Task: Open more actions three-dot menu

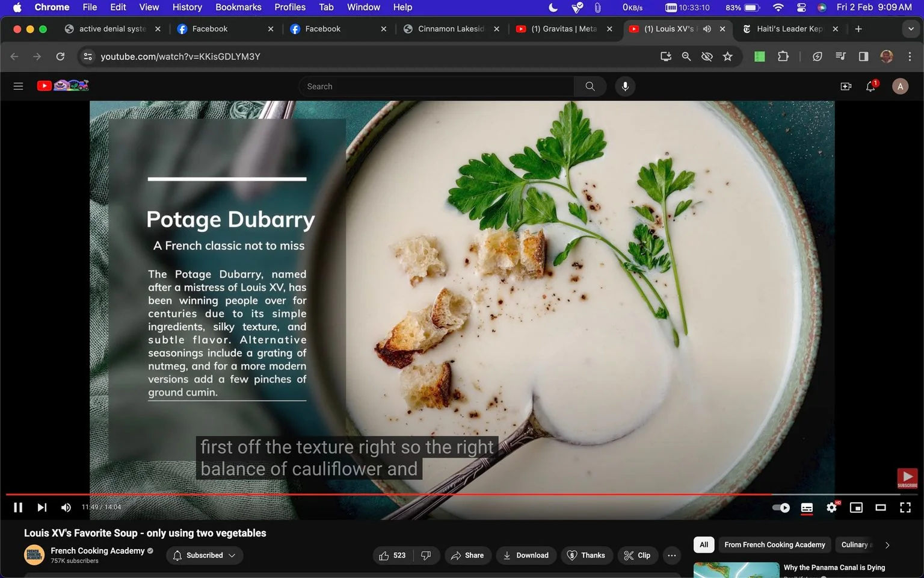Action: (x=672, y=555)
